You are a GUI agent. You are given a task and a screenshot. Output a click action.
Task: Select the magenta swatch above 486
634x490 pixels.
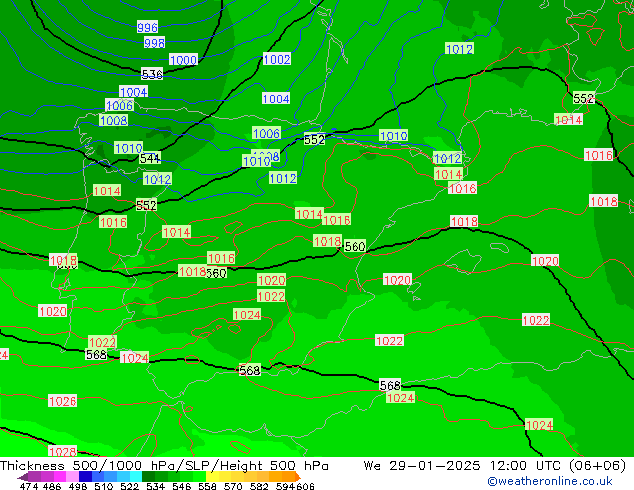point(60,477)
